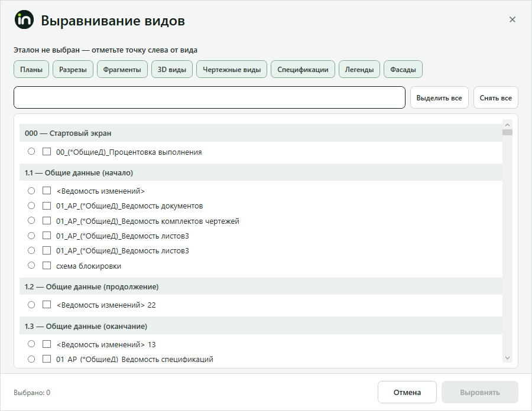The height and width of the screenshot is (411, 532).
Task: Click the '<Ведомость изменений> 22' label text
Action: 106,305
